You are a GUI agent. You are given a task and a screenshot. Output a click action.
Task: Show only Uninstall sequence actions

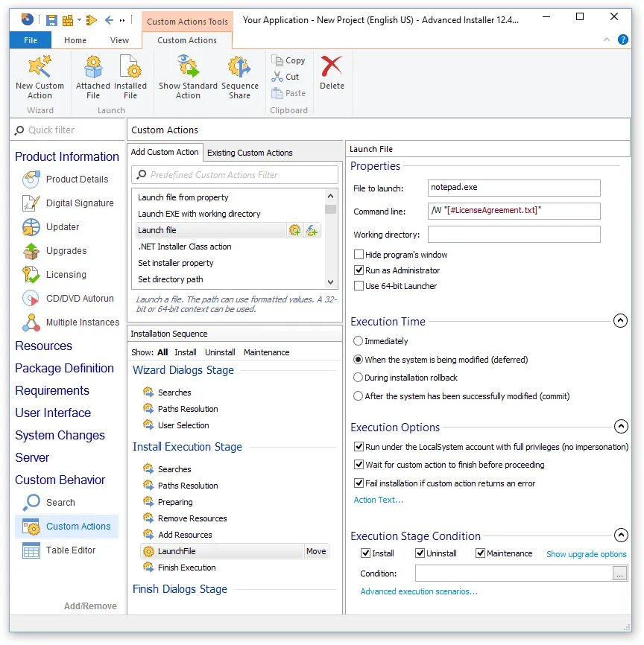[220, 352]
